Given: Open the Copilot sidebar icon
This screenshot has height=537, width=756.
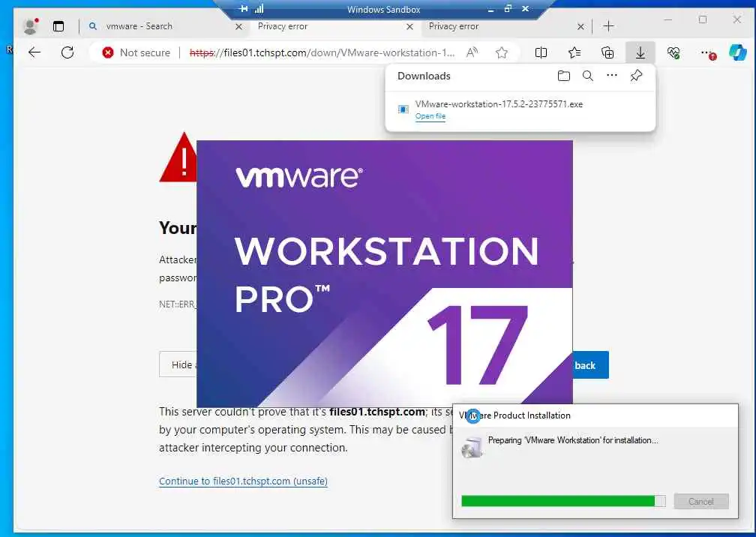Looking at the screenshot, I should (738, 52).
